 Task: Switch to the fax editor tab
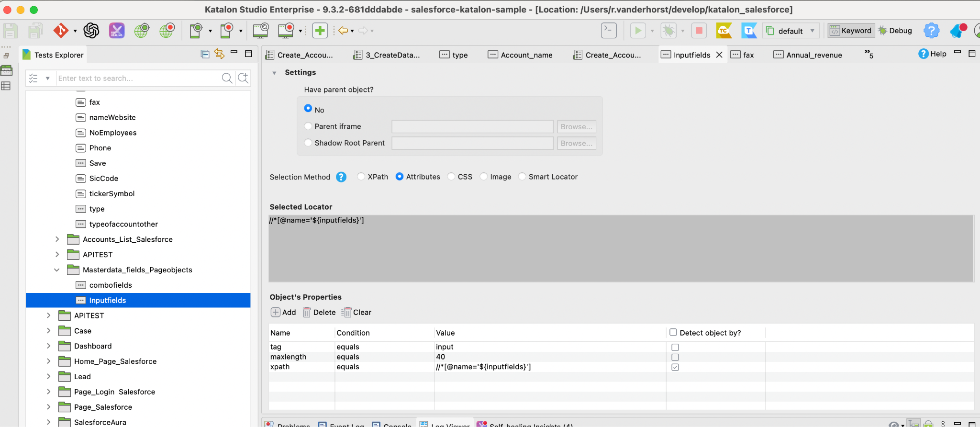coord(742,55)
